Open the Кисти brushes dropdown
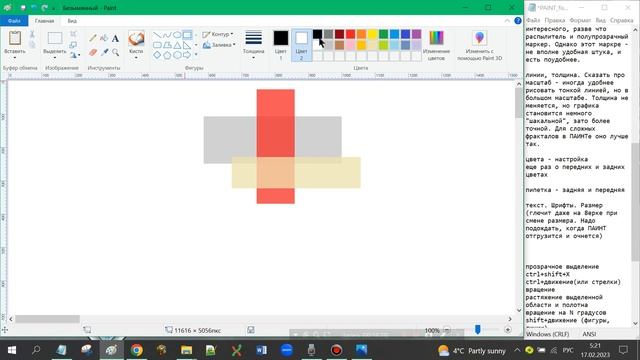The image size is (640, 360). pos(136,57)
